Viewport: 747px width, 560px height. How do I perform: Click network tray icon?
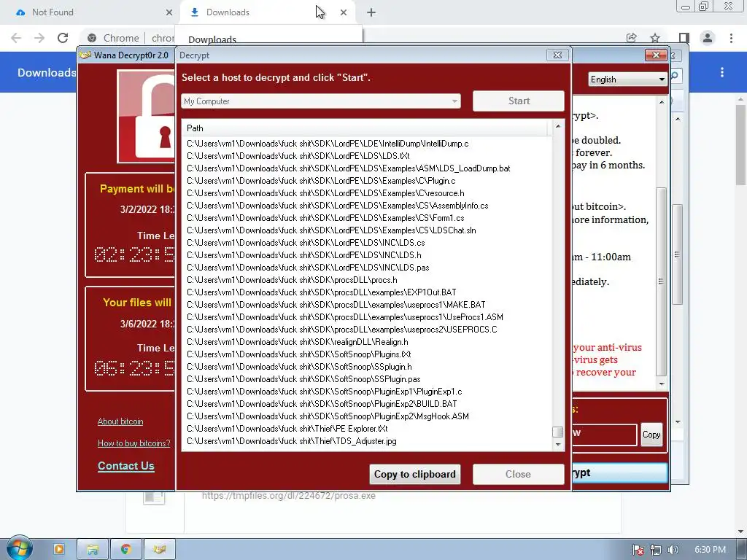[x=656, y=550]
